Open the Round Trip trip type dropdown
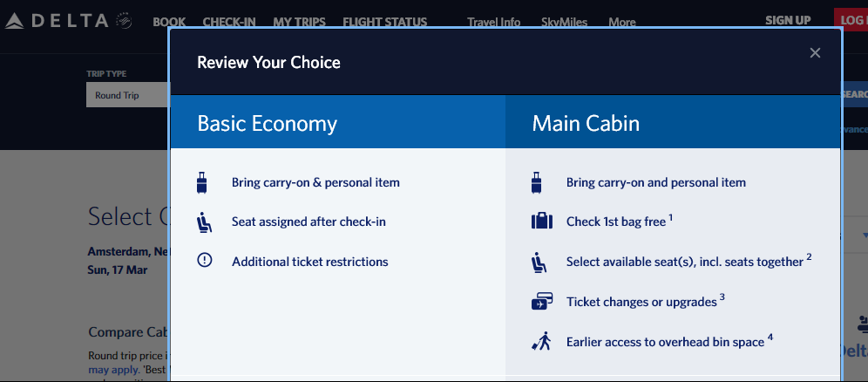The width and height of the screenshot is (868, 382). coord(127,95)
